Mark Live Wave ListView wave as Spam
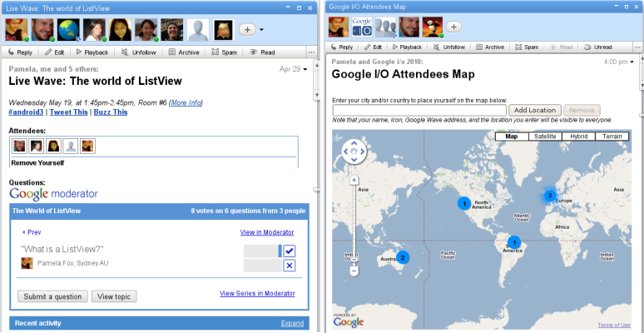The image size is (644, 333). (x=224, y=52)
